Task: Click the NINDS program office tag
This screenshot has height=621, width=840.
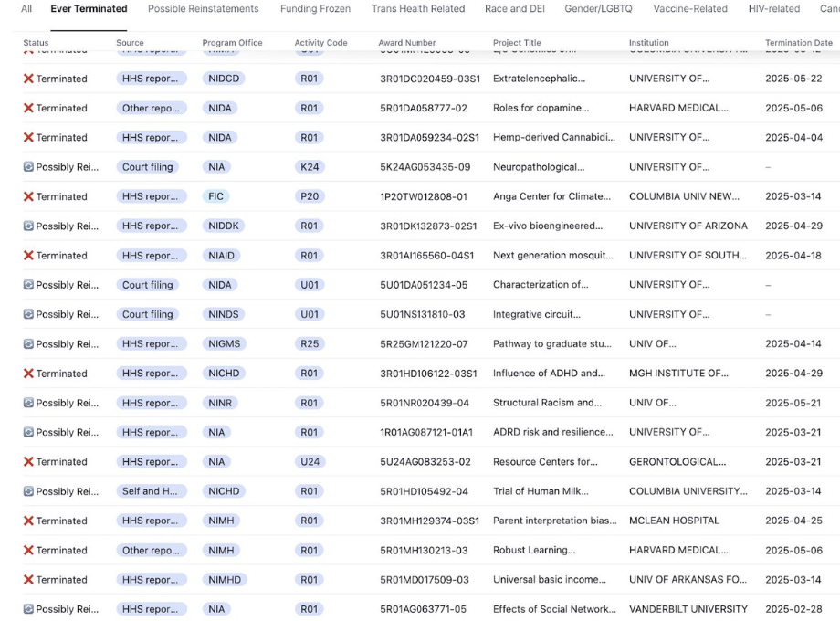Action: pyautogui.click(x=224, y=314)
